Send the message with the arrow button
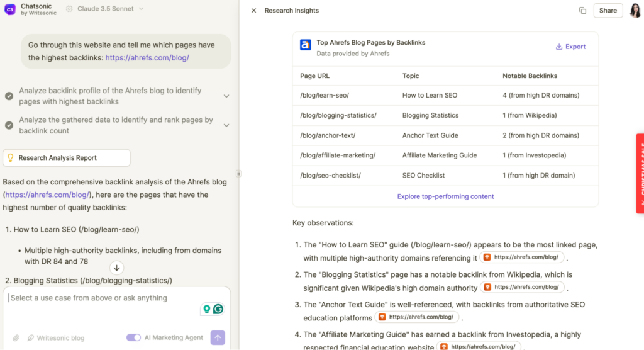 [218, 337]
